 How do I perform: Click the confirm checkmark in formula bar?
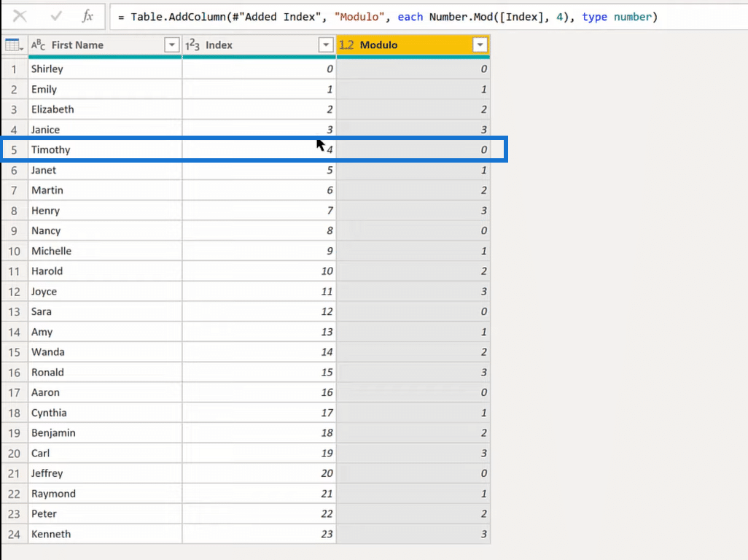[56, 16]
